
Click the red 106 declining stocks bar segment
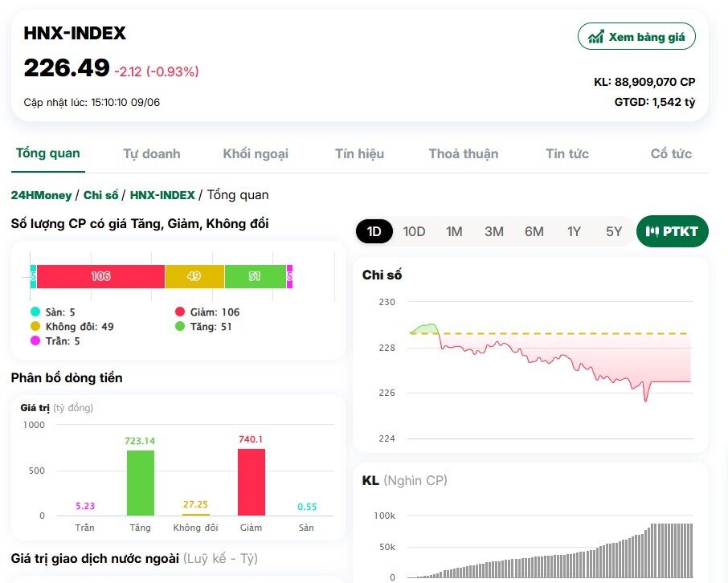point(100,277)
